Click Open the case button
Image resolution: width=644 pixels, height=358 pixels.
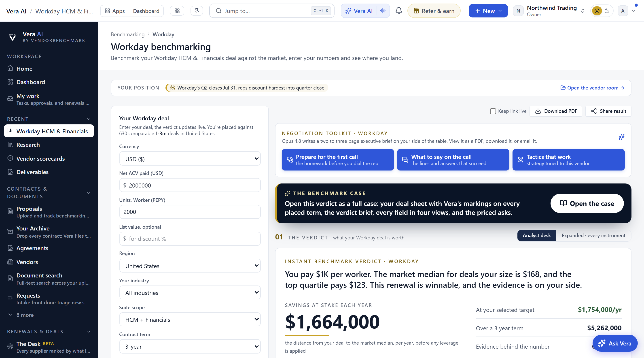point(587,203)
